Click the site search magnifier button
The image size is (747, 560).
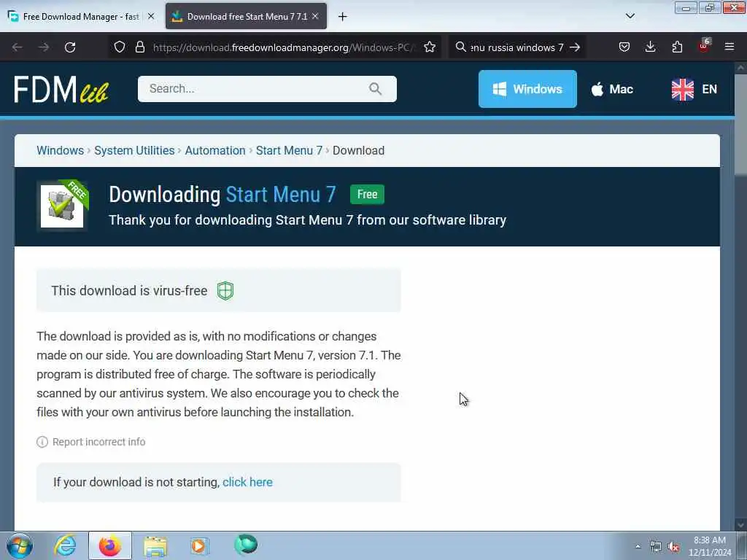(x=375, y=88)
